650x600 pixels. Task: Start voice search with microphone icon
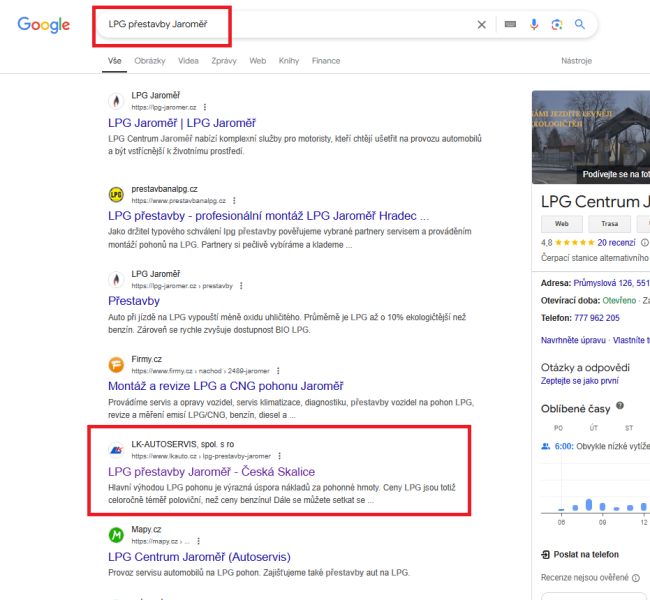(534, 24)
